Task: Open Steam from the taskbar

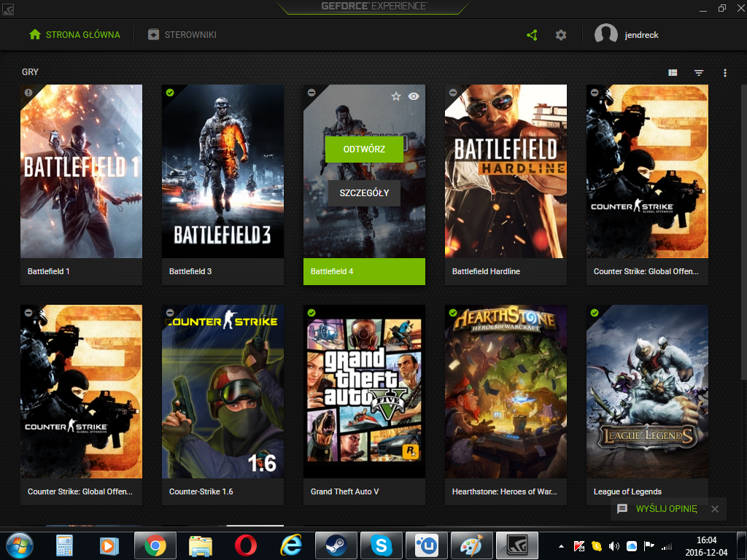Action: (x=336, y=545)
